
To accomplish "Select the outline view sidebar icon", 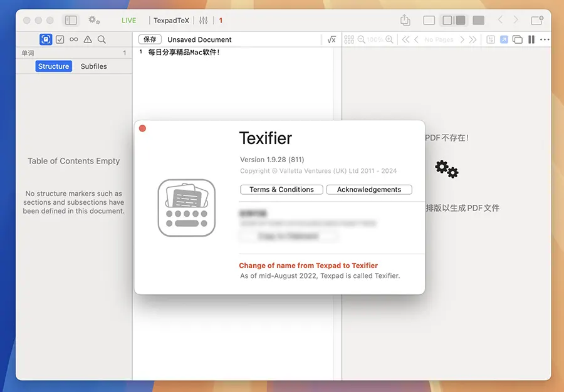I will 46,39.
